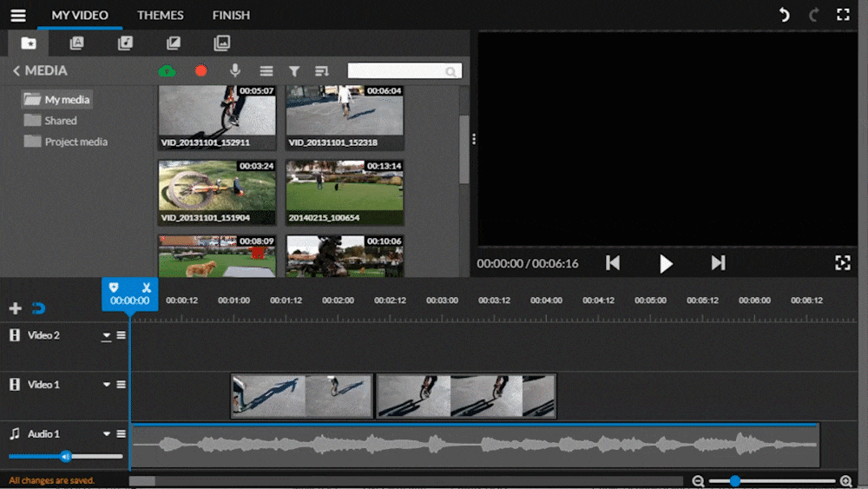Select the clip with 00:10:06 duration
The image size is (868, 489).
(x=345, y=256)
